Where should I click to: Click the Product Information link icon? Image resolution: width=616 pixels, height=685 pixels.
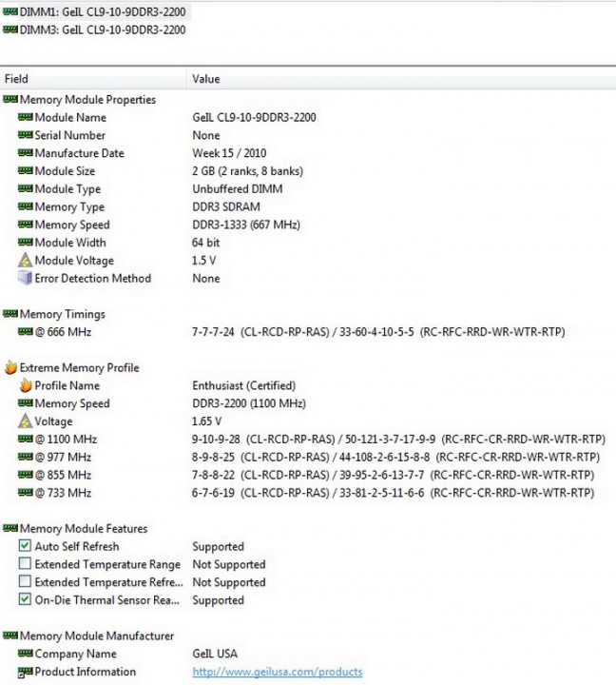click(25, 672)
